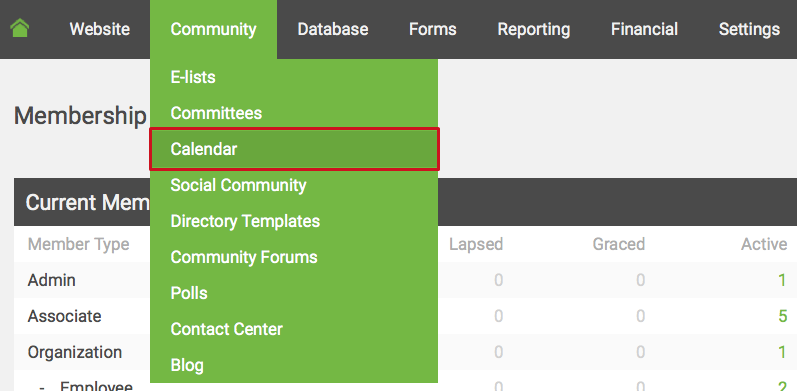Click Organization active count link
The width and height of the screenshot is (797, 391).
[782, 352]
